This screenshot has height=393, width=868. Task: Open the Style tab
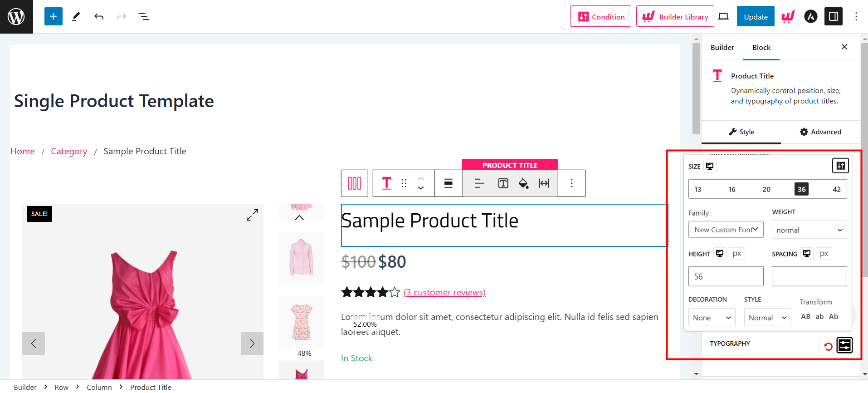[x=741, y=132]
